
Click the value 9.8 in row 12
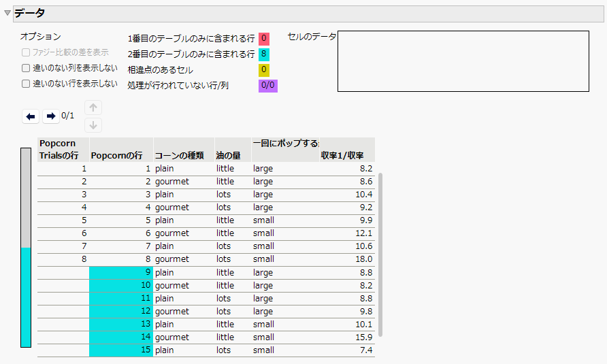[x=366, y=312]
